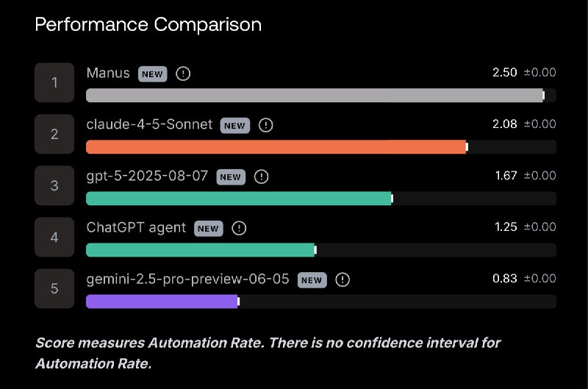The width and height of the screenshot is (588, 389).
Task: Click the purple gemini score bar
Action: (162, 301)
